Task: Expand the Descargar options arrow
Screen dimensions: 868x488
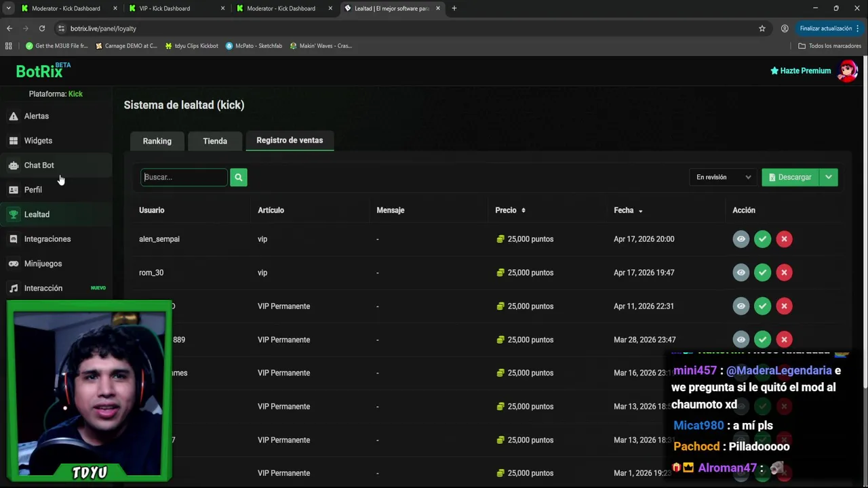Action: [829, 178]
